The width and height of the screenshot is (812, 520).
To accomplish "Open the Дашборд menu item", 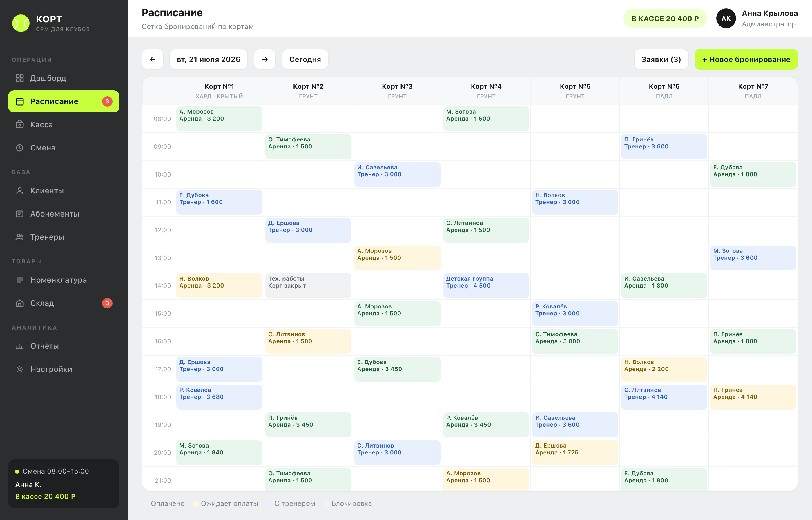I will tap(64, 78).
